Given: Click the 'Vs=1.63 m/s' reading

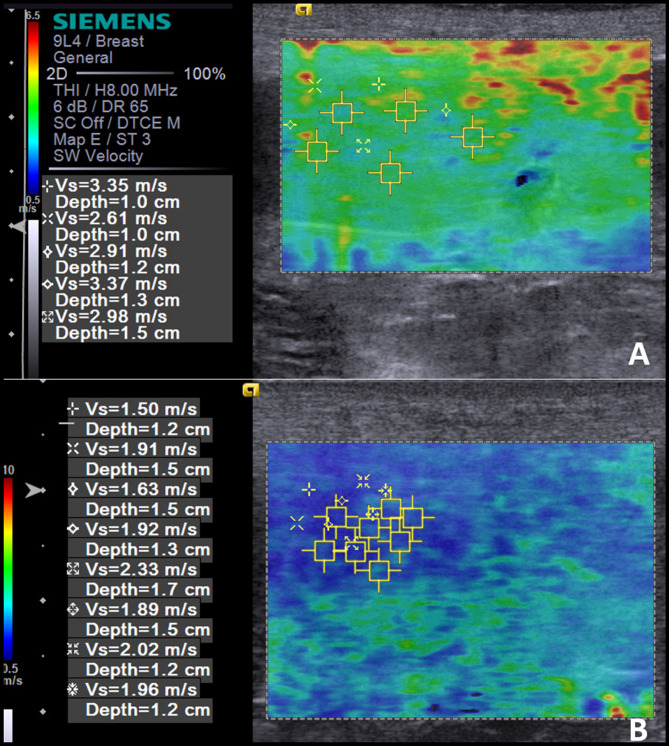Looking at the screenshot, I should pyautogui.click(x=141, y=489).
